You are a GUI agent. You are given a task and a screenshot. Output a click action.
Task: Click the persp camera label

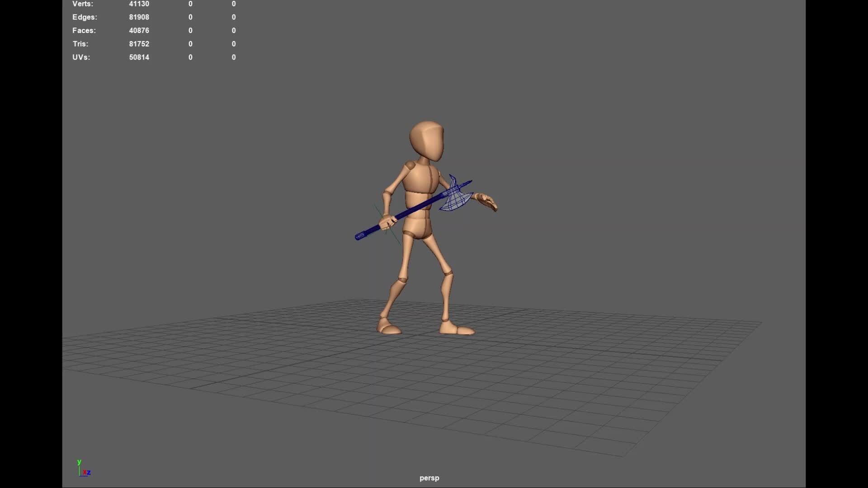429,478
